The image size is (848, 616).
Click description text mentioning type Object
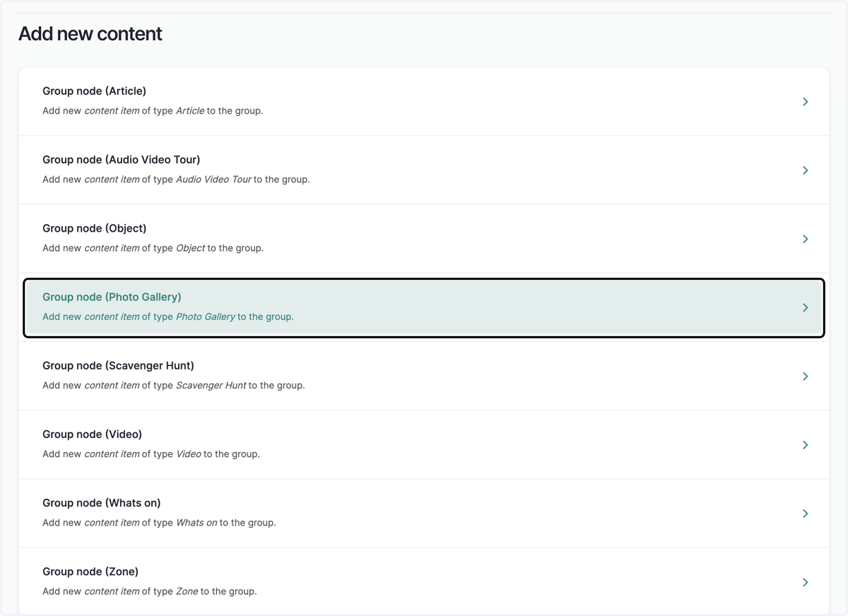pos(153,248)
